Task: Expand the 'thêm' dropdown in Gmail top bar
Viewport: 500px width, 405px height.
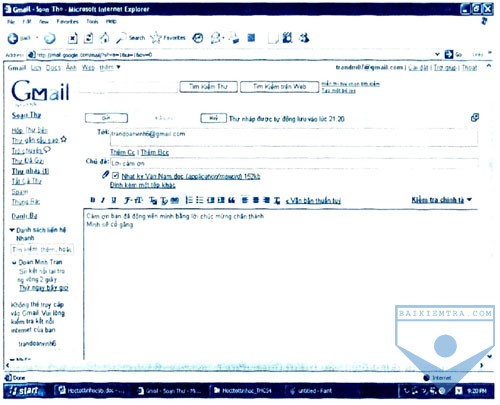Action: [x=110, y=68]
